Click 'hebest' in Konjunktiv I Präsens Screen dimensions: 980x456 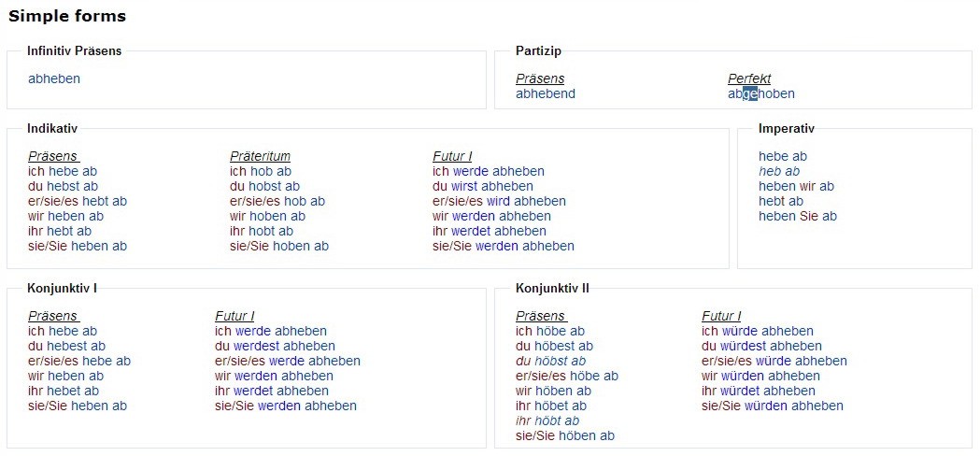click(x=65, y=346)
